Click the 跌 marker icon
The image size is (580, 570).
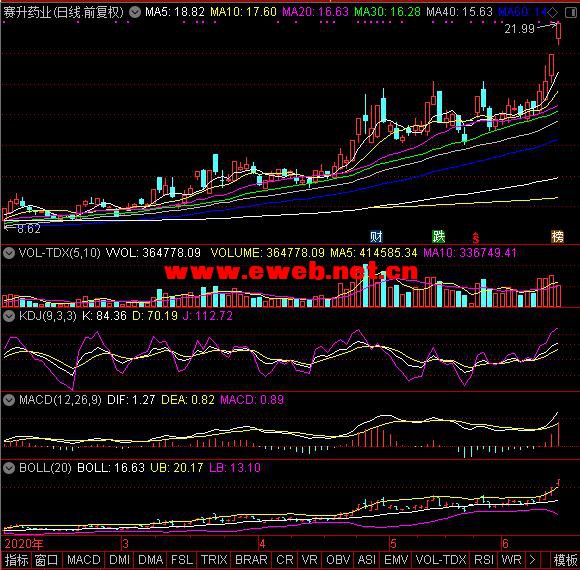pos(439,236)
